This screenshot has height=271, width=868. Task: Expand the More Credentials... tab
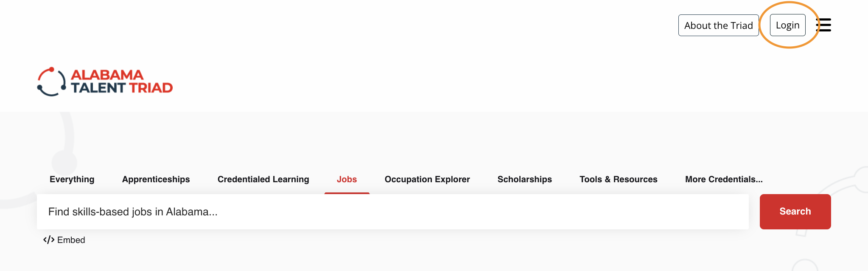(723, 179)
